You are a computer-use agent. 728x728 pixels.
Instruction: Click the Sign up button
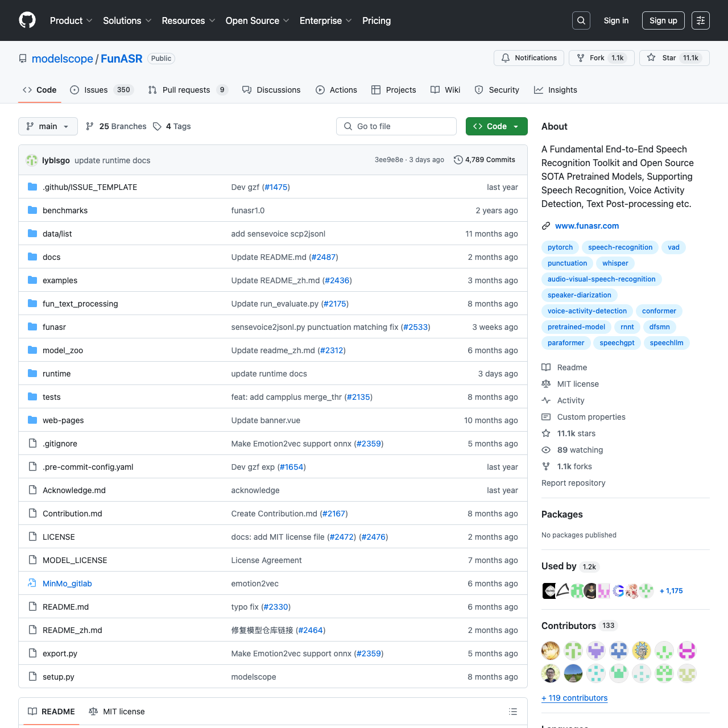point(663,20)
